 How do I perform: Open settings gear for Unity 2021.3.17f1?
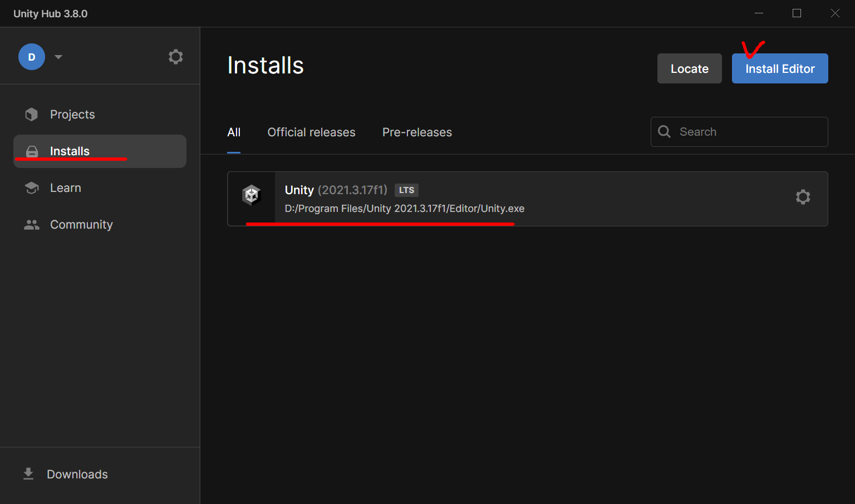pyautogui.click(x=803, y=197)
